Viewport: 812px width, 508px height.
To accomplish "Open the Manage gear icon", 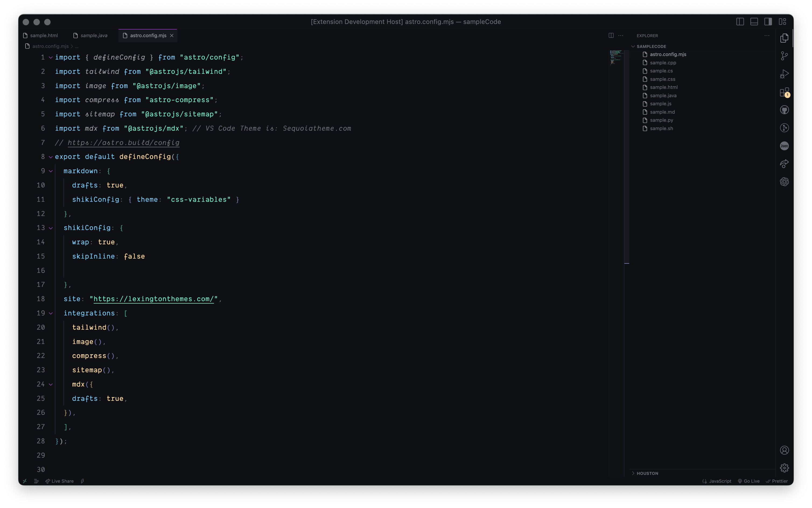I will click(x=784, y=468).
